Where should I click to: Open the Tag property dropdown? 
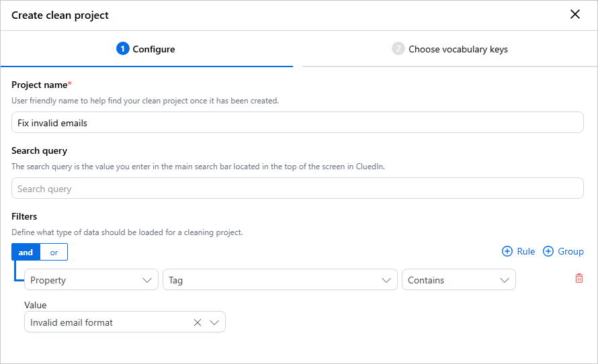pos(280,280)
